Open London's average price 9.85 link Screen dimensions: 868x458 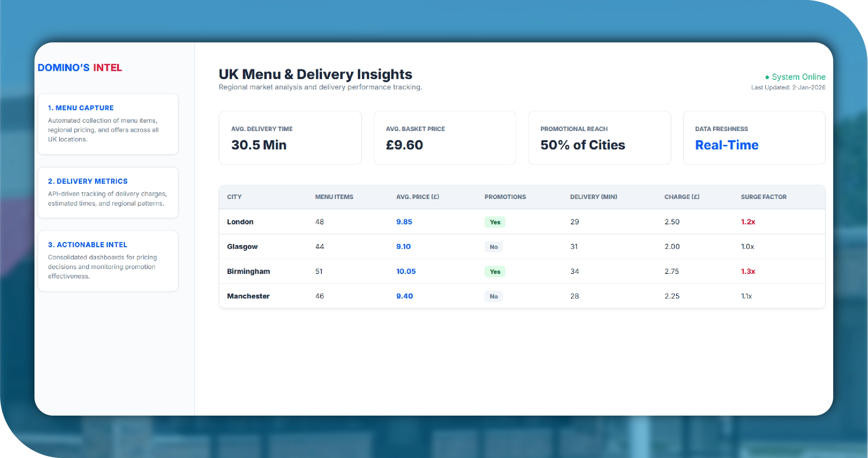404,222
